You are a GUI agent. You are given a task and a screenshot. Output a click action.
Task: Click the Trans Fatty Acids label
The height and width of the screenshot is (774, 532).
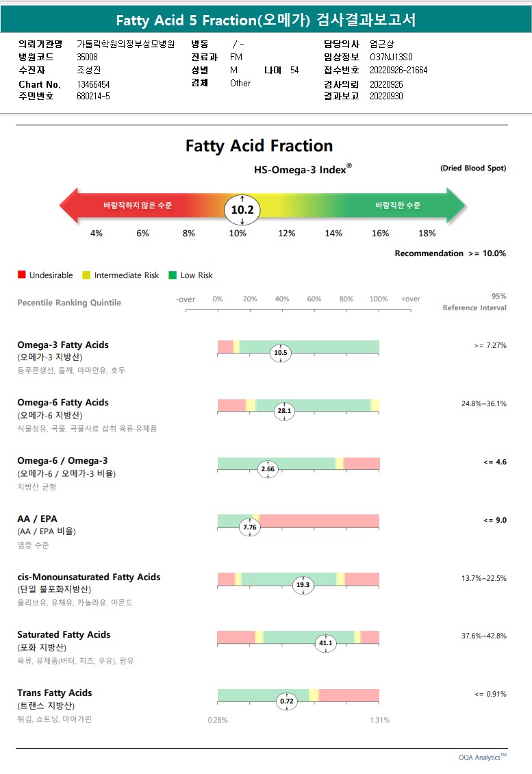pos(55,692)
